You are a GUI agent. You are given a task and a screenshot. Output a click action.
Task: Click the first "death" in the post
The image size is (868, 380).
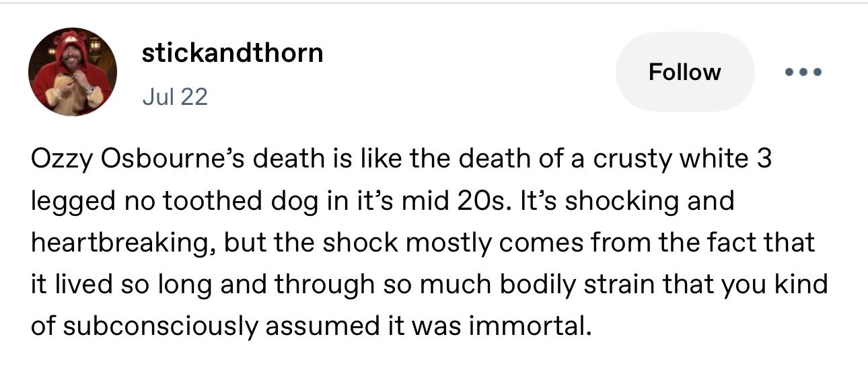pos(296,160)
